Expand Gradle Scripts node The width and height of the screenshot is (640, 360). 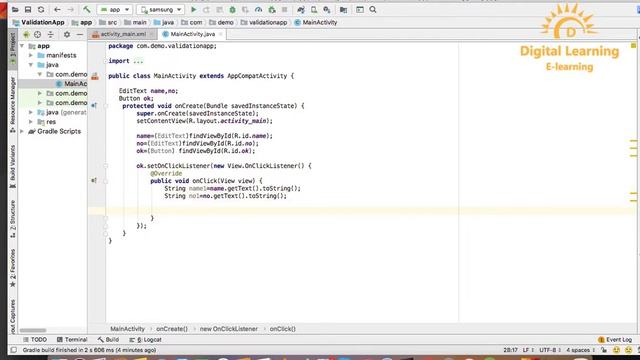[x=22, y=131]
